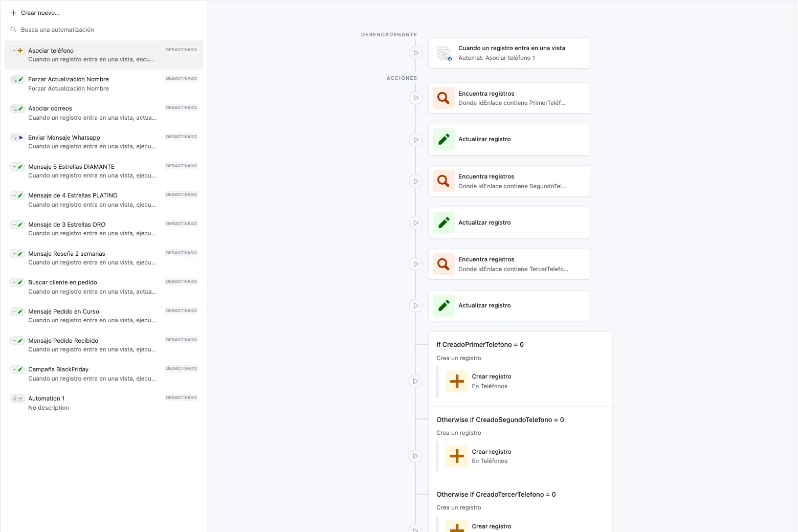This screenshot has width=798, height=532.
Task: Open the Mensaje 5 Estrellas DIAMANTE automation
Action: 71,166
